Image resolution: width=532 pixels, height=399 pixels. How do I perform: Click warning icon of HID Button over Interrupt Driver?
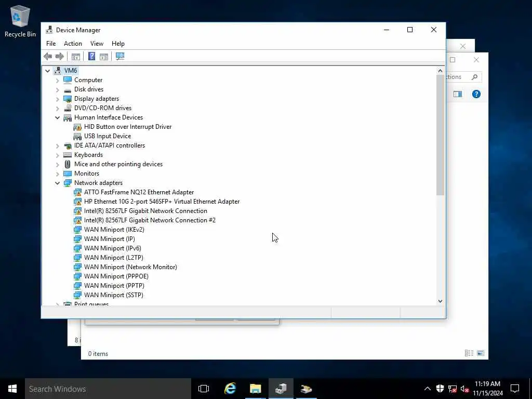coord(77,127)
